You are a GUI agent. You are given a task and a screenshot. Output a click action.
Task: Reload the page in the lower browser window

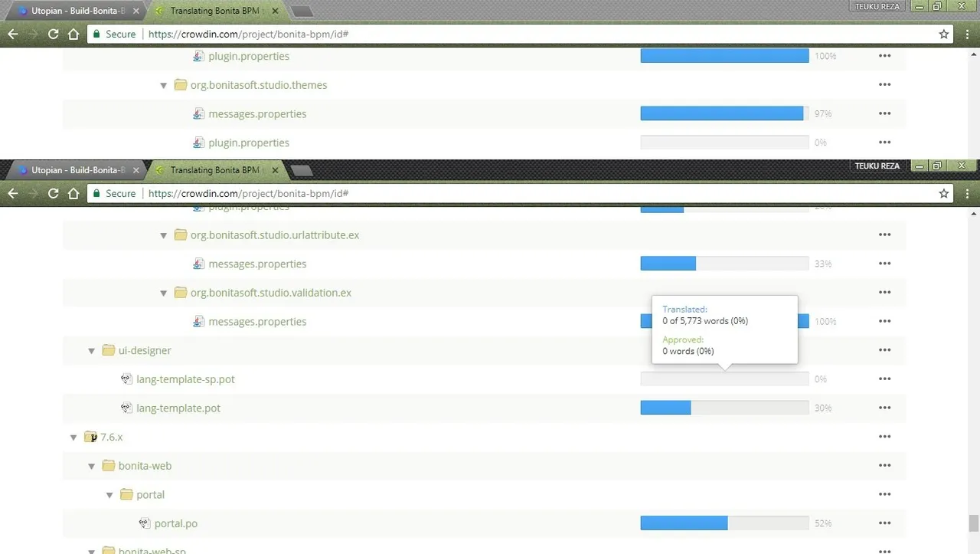(53, 194)
